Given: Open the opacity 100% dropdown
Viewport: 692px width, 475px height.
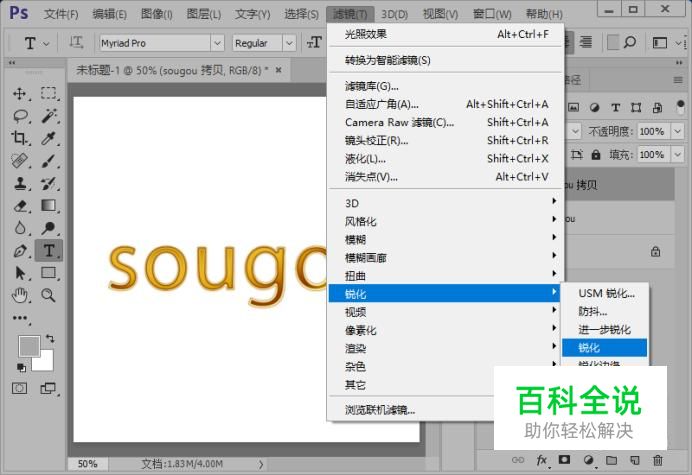Looking at the screenshot, I should (x=677, y=131).
